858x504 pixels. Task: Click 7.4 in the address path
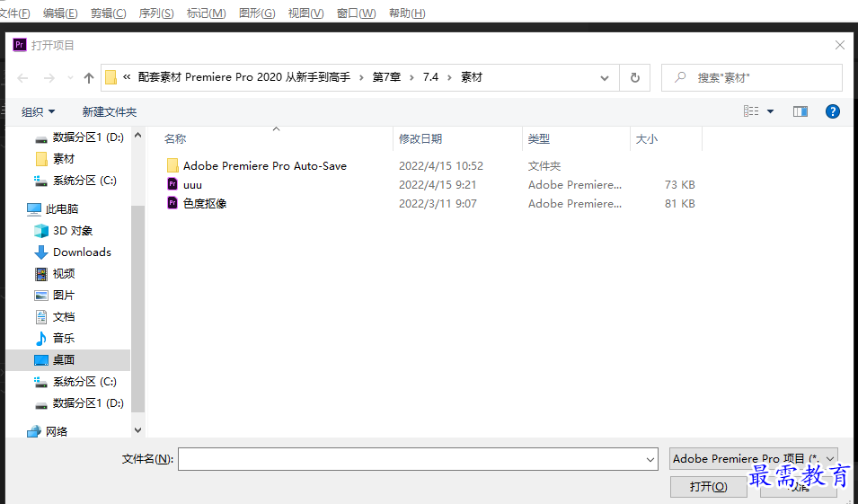click(x=430, y=77)
